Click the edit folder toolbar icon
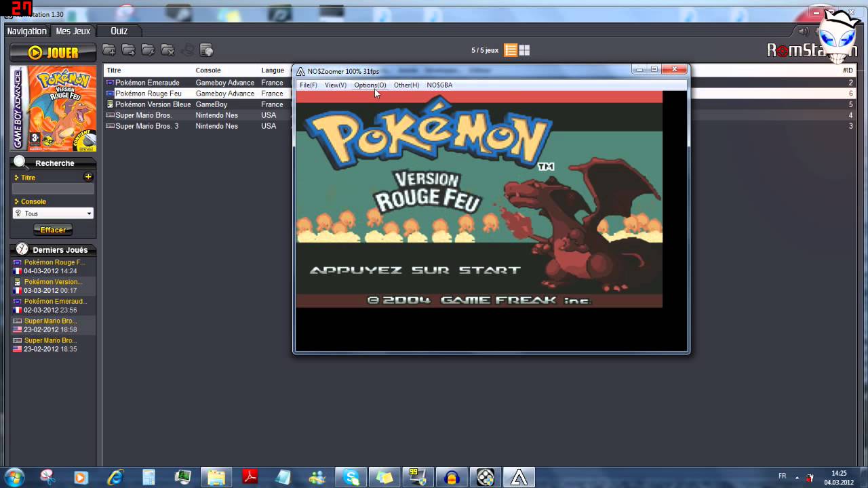 (148, 50)
